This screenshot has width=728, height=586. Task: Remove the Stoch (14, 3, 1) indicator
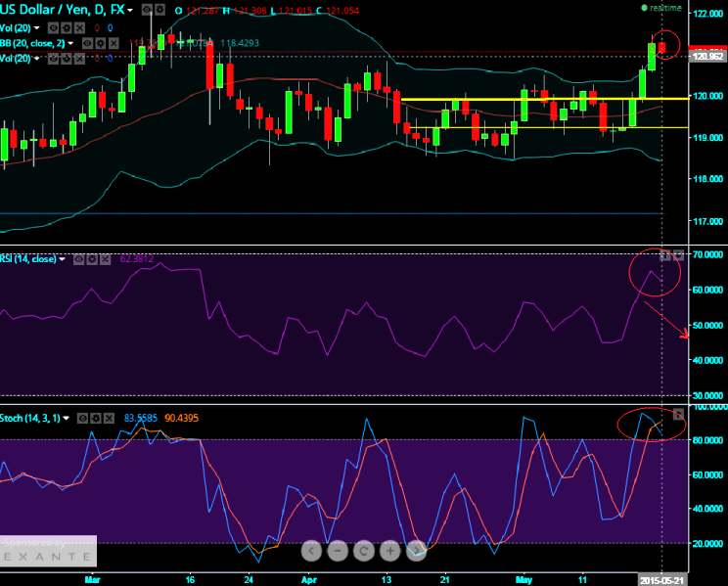click(x=110, y=419)
